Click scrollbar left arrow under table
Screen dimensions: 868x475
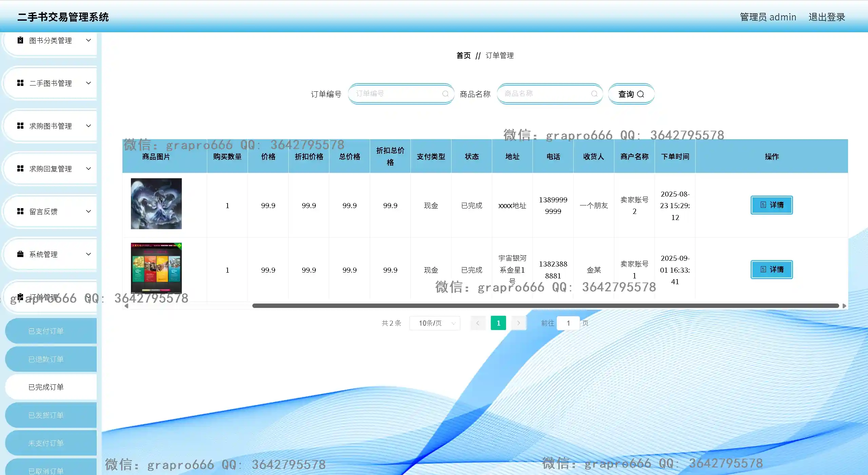[x=126, y=306]
